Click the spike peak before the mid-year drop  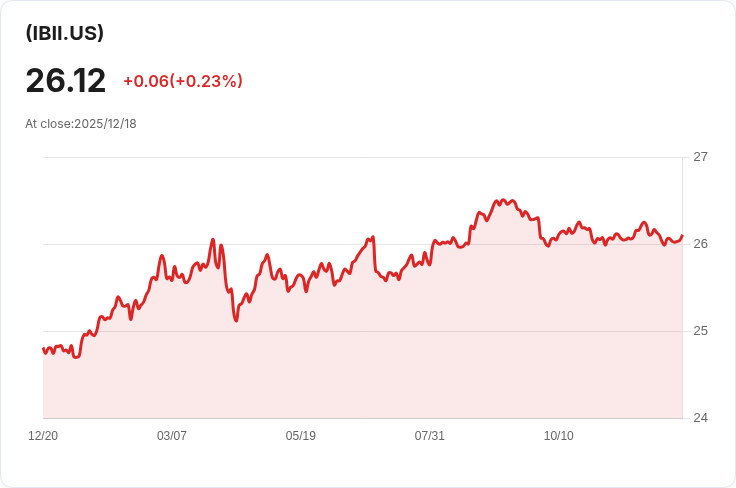(373, 237)
